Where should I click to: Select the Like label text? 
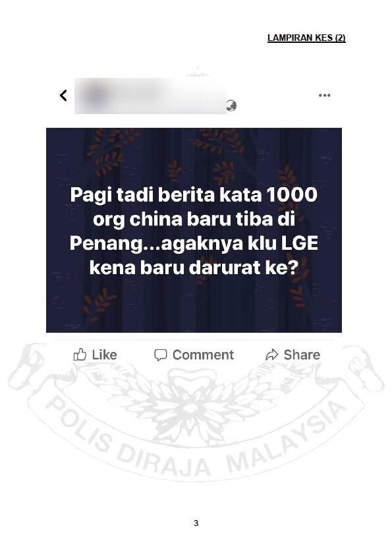104,355
